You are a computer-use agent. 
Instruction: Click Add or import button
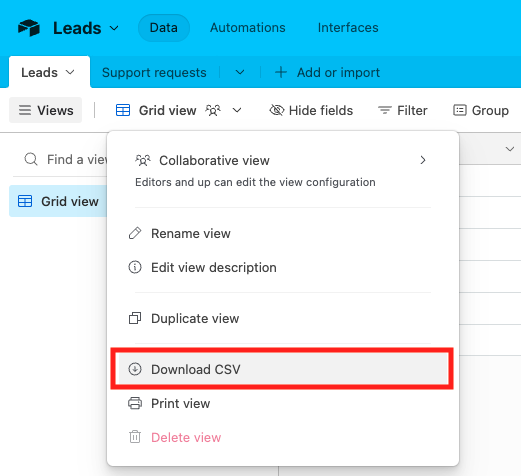pos(327,72)
